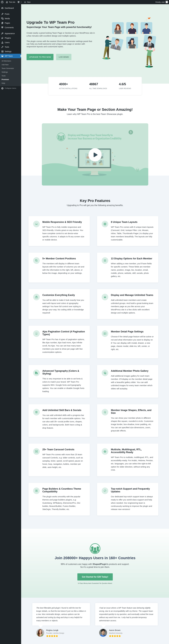
Task: Click the Key Pro Features heading
Action: click(x=95, y=201)
